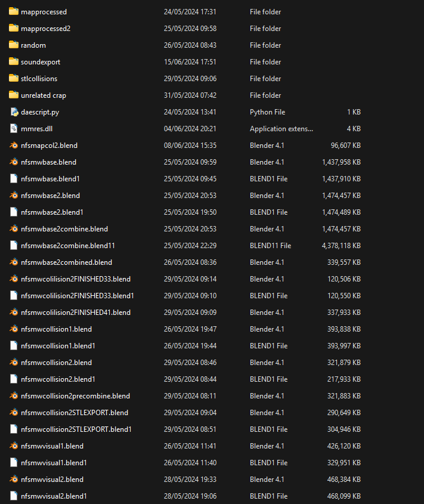Click the stlcollisions folder icon
This screenshot has height=504, width=424.
[14, 78]
